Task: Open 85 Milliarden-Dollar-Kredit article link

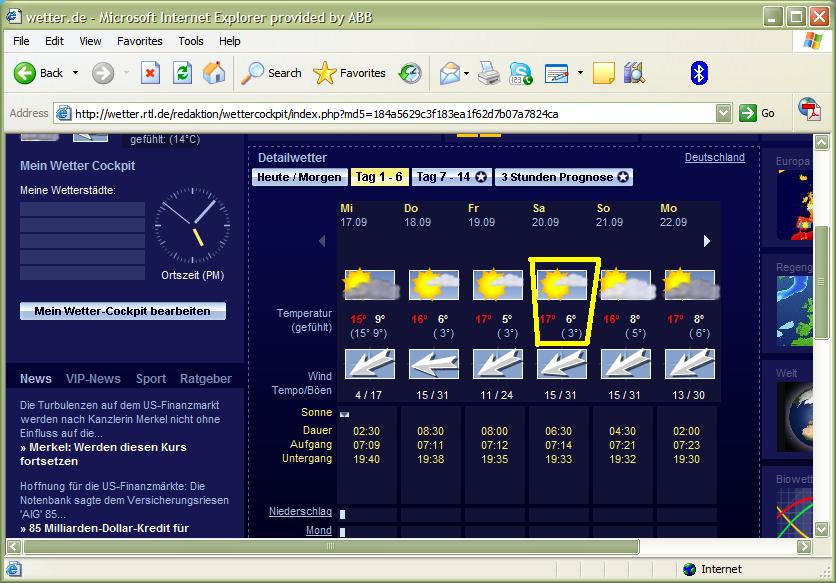Action: tap(104, 528)
